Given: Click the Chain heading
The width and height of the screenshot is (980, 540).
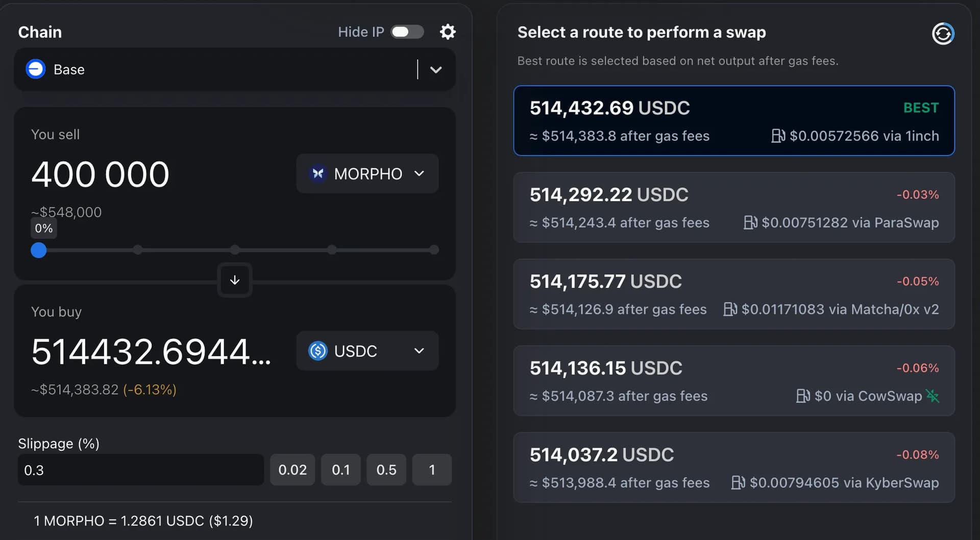Looking at the screenshot, I should (40, 32).
